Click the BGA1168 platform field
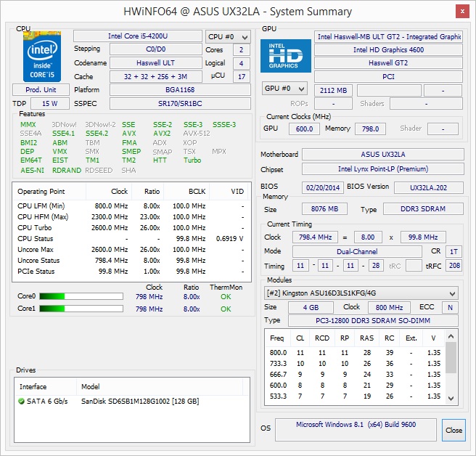 click(x=180, y=90)
